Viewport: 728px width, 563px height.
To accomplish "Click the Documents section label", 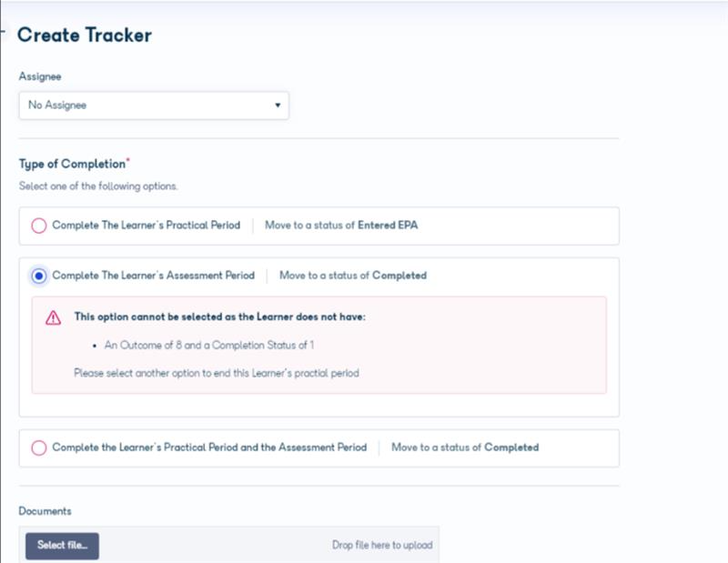I will coord(45,511).
